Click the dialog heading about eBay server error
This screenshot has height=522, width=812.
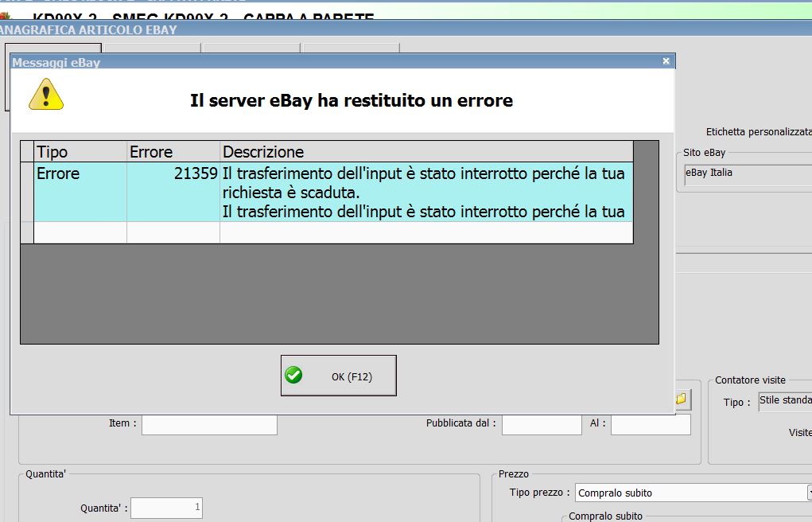coord(351,100)
